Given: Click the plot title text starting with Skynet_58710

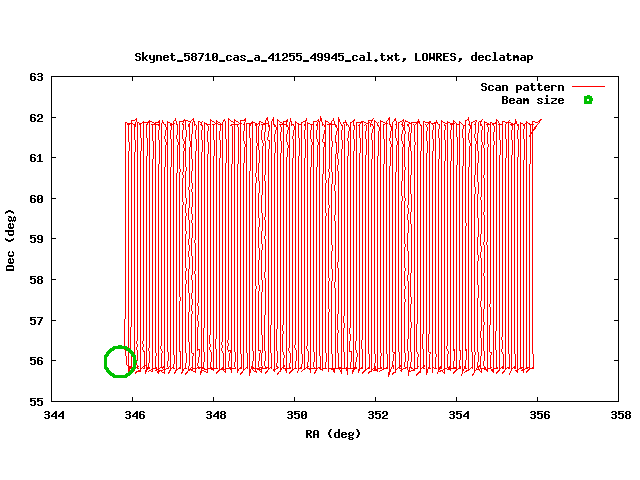Looking at the screenshot, I should coord(333,57).
